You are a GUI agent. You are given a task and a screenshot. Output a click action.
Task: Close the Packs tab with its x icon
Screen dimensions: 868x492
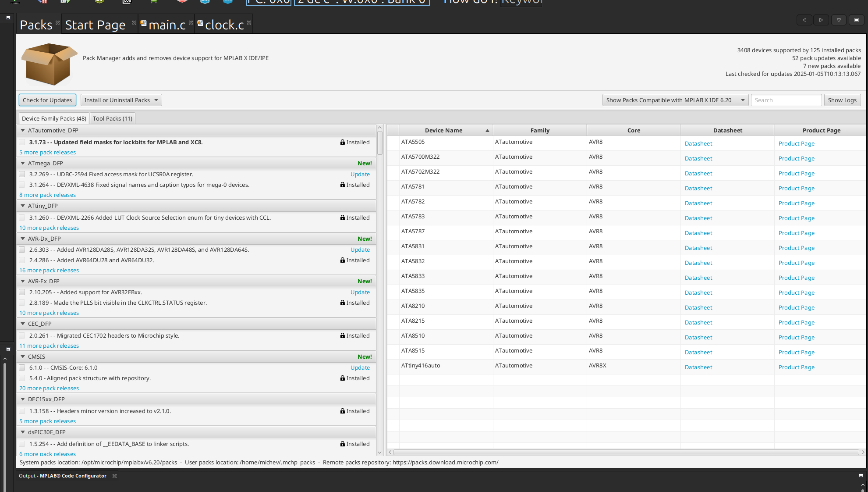pos(57,22)
